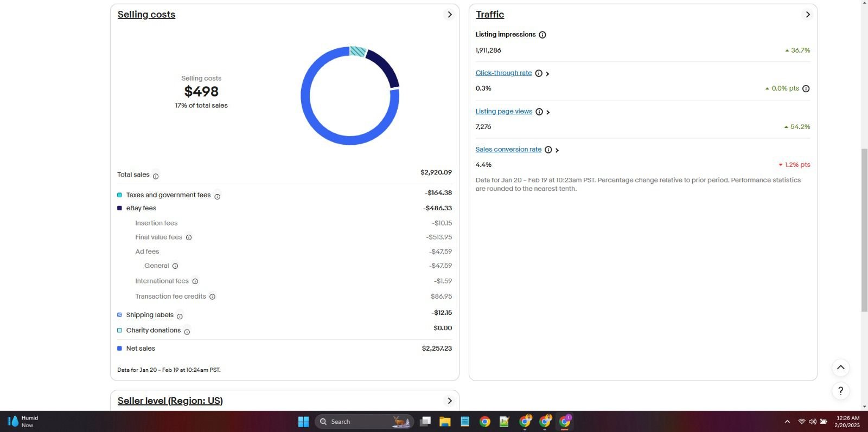This screenshot has height=432, width=868.
Task: Expand Selling costs card with chevron
Action: (449, 15)
